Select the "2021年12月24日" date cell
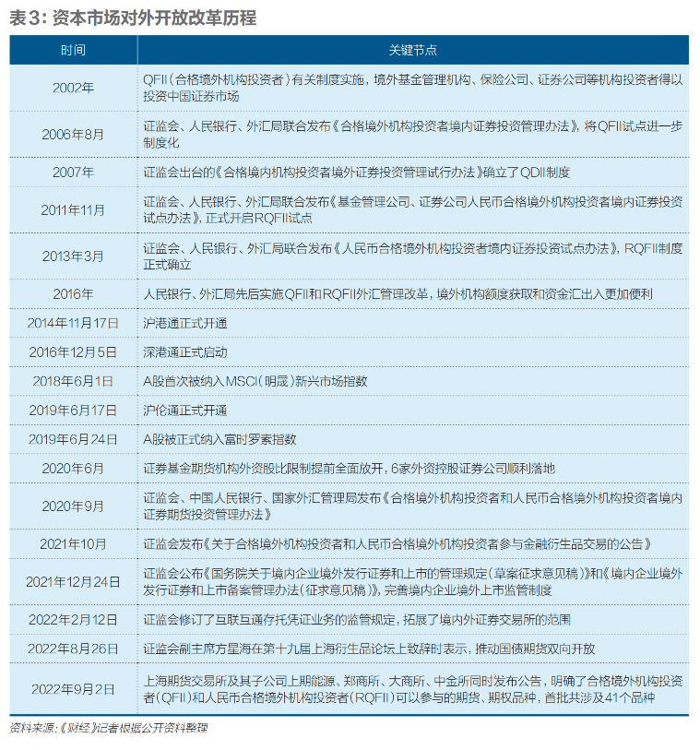700x750 pixels. tap(73, 581)
